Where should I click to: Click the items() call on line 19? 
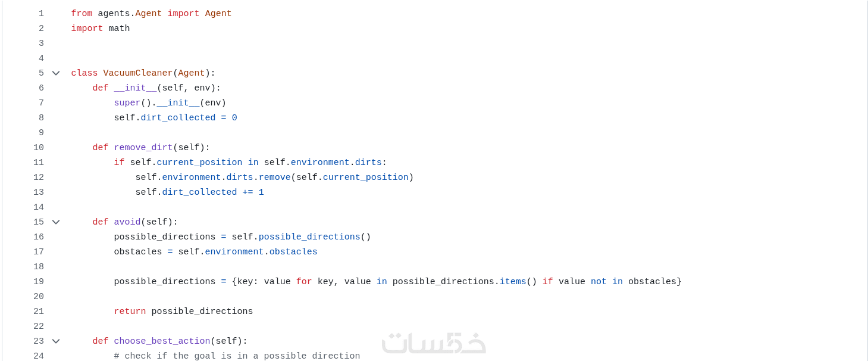512,282
